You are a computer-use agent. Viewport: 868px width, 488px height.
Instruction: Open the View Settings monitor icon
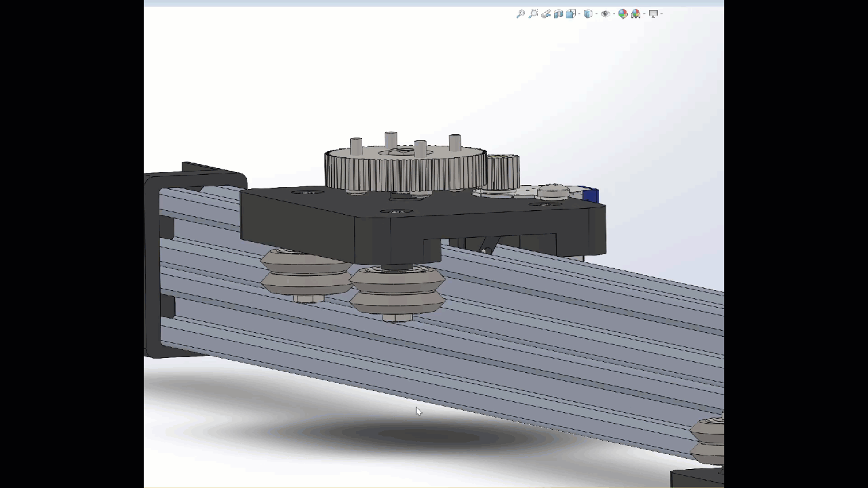click(x=653, y=14)
